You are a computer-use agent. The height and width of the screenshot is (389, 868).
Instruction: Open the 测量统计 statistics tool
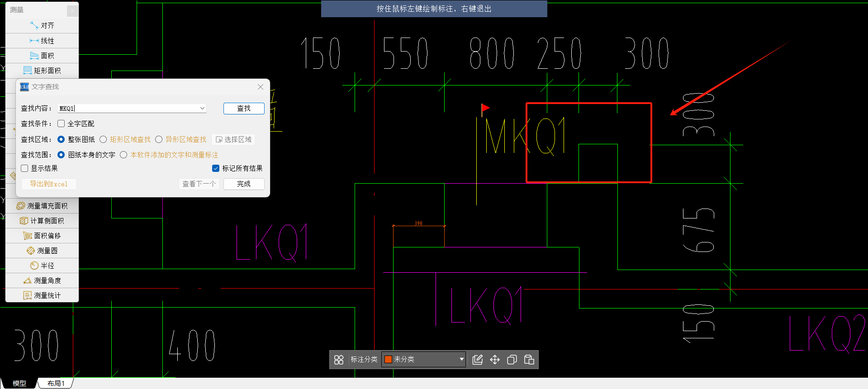42,295
